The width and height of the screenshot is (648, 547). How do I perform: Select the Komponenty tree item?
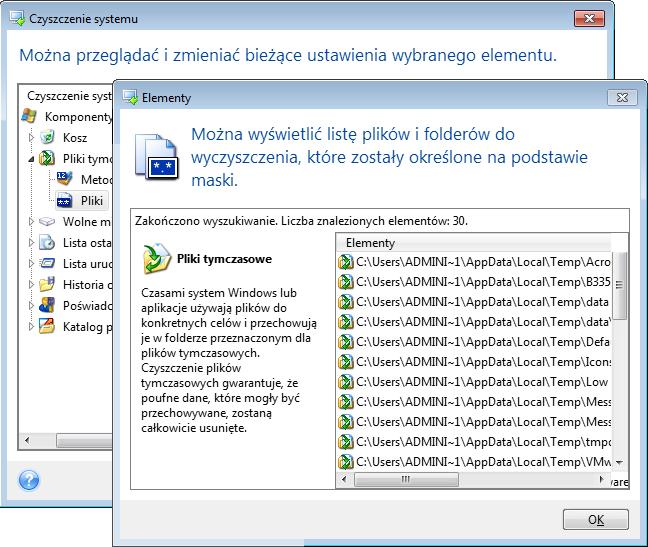pos(79,117)
